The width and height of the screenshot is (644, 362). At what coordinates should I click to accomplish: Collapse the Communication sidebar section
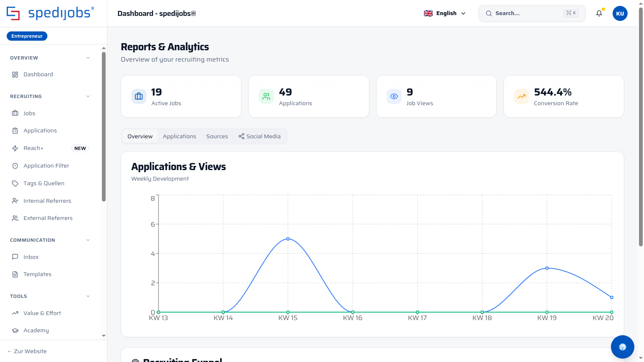(x=88, y=240)
